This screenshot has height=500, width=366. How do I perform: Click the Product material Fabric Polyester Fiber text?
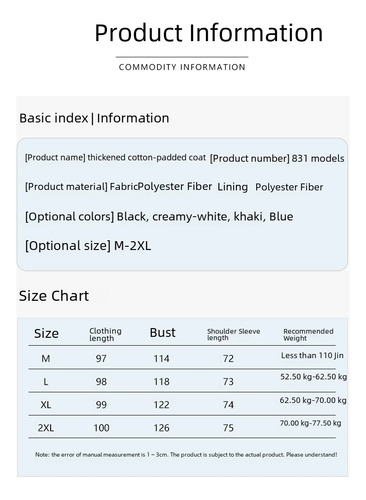(118, 186)
